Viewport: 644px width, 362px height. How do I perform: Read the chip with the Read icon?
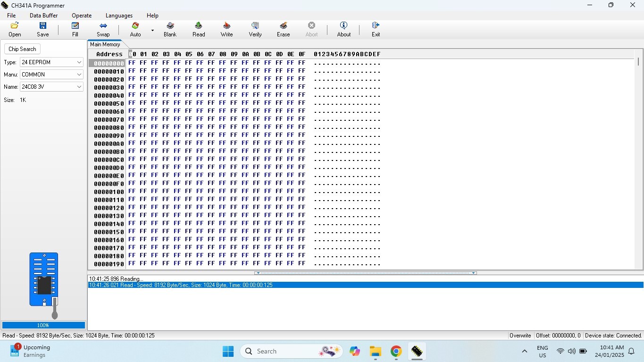(x=199, y=29)
